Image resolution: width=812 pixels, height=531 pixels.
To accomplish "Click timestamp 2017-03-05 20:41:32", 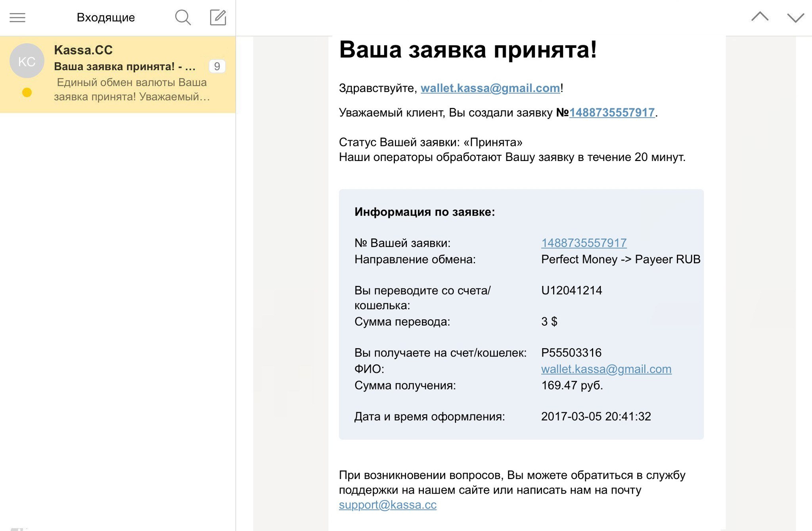I will click(x=596, y=416).
